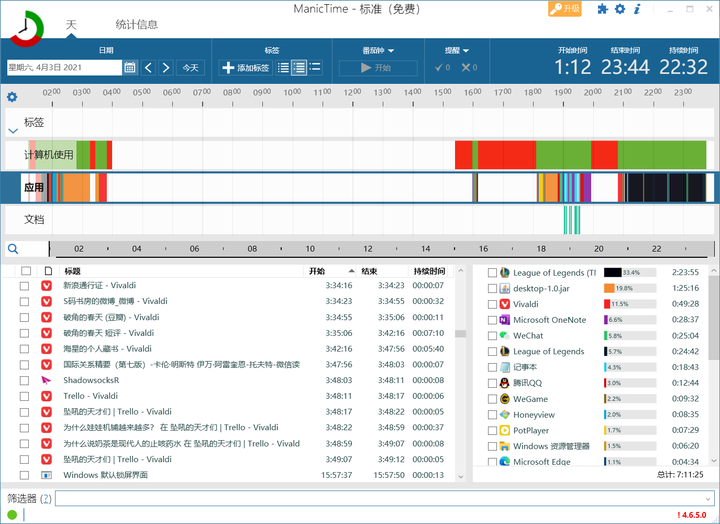Screen dimensions: 720x524
Task: Click green status indicator in status bar
Action: click(12, 515)
